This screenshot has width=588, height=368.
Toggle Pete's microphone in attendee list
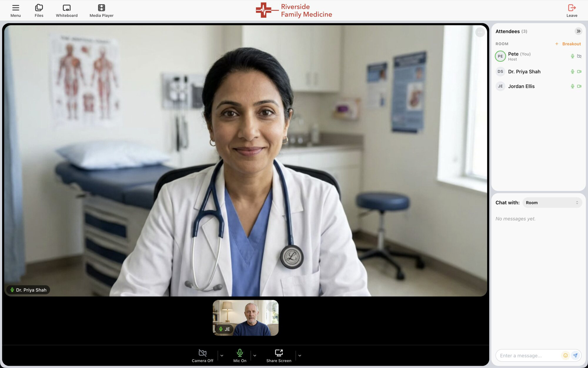pyautogui.click(x=572, y=56)
